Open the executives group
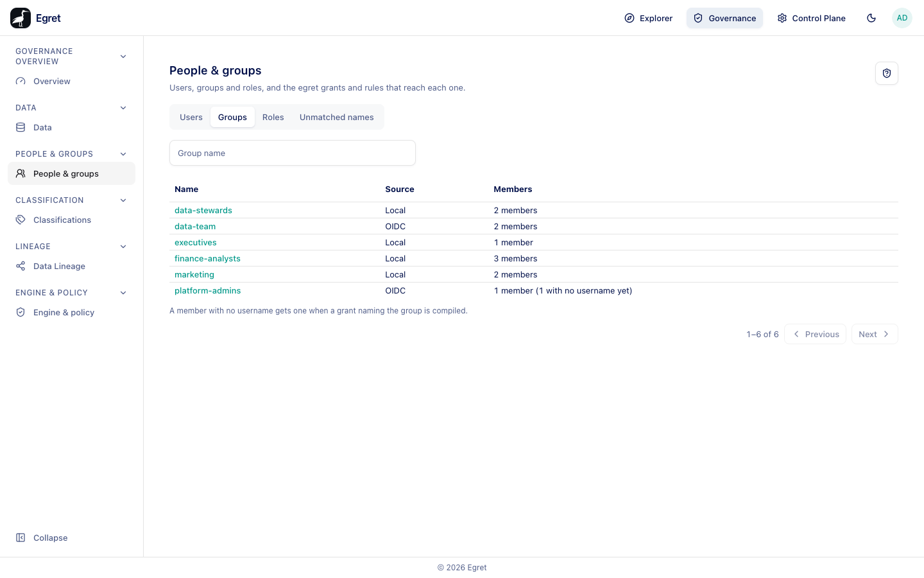 point(196,242)
